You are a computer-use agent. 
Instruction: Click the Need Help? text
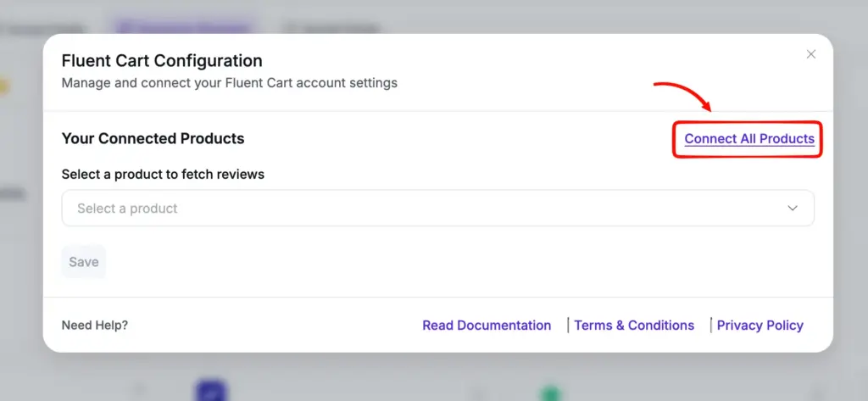95,325
